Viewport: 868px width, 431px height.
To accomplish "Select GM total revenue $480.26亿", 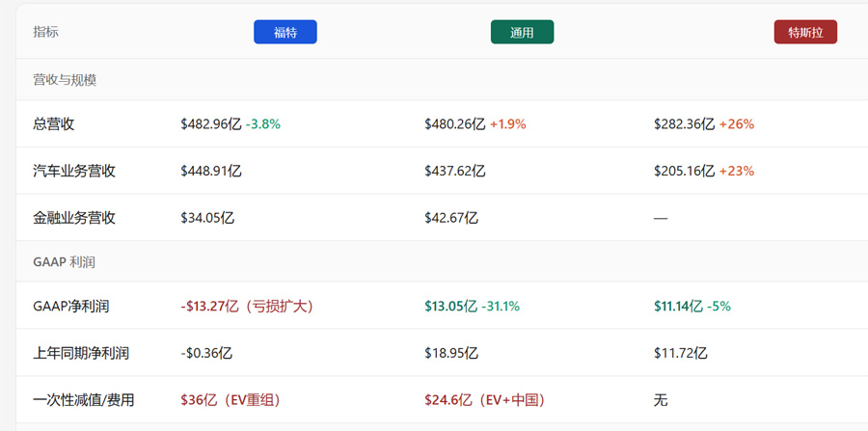I will click(455, 124).
